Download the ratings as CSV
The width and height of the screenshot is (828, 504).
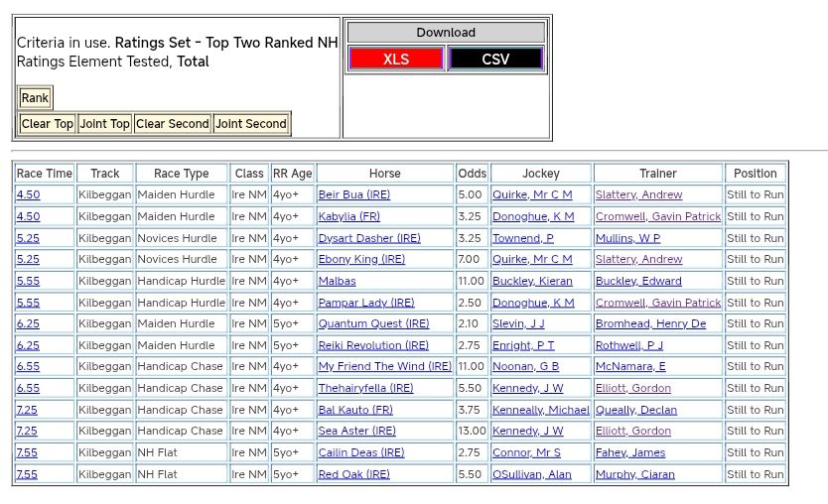[495, 60]
